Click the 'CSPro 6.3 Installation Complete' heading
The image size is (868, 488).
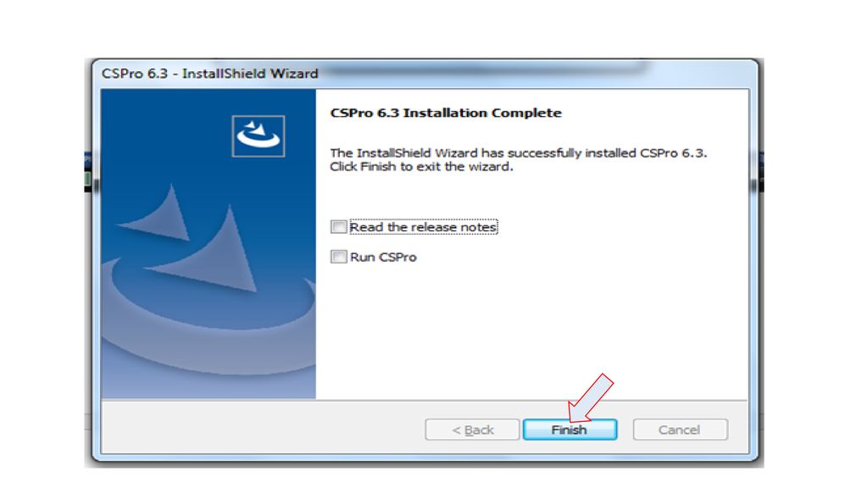coord(446,113)
